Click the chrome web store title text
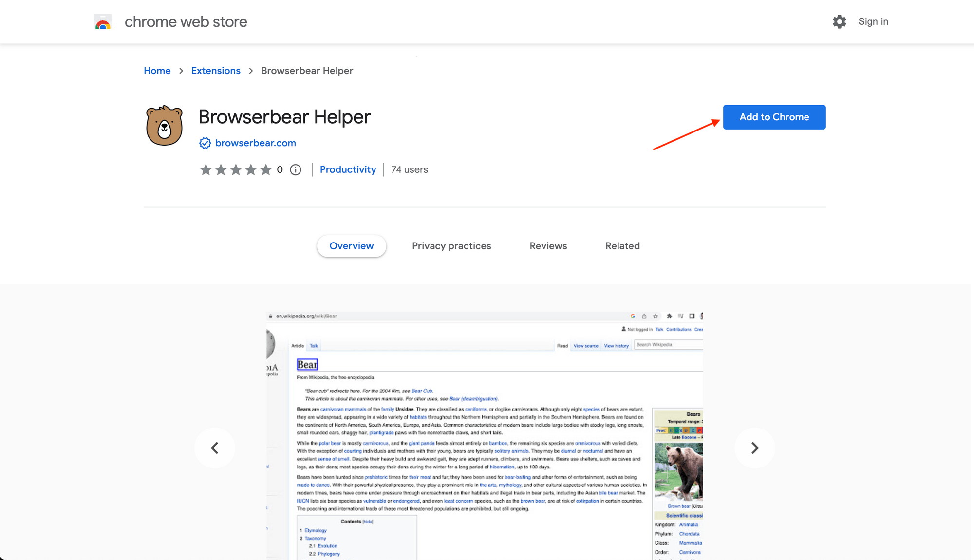 point(186,22)
